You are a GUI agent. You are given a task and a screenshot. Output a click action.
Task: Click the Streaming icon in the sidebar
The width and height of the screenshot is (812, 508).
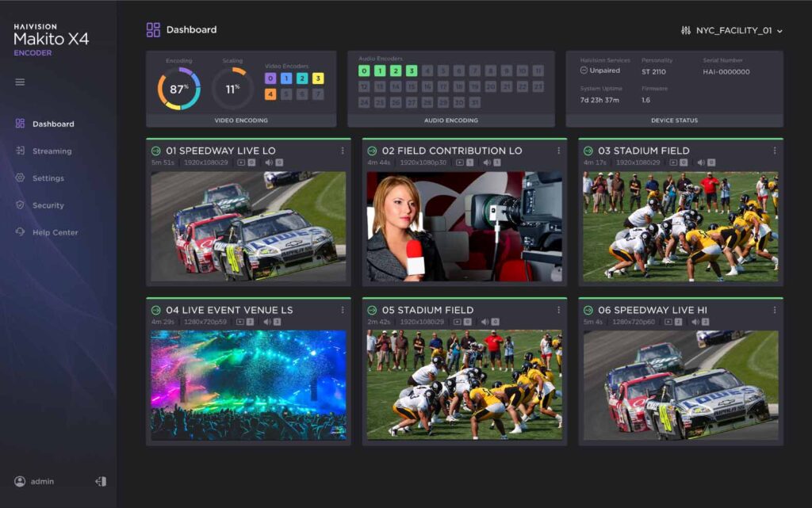(x=20, y=151)
